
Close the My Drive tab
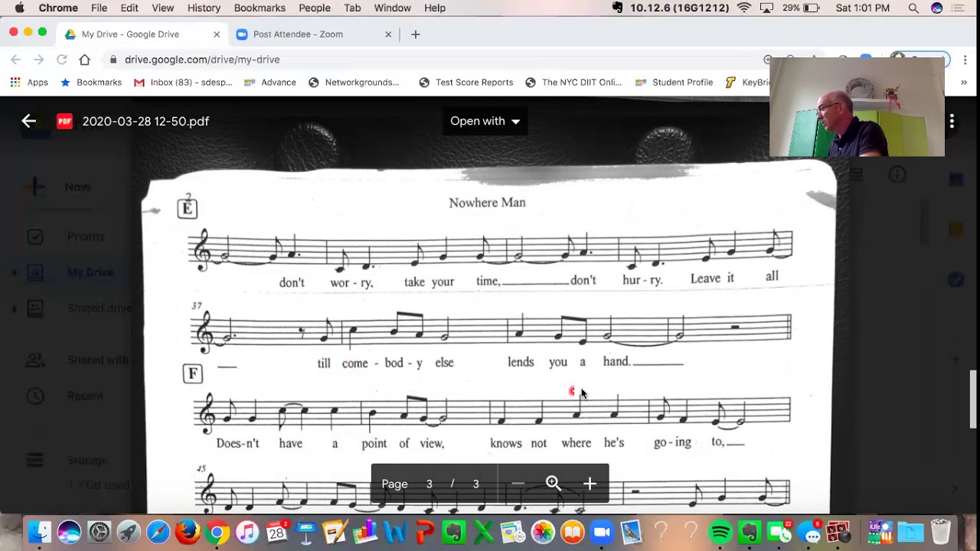pyautogui.click(x=216, y=34)
